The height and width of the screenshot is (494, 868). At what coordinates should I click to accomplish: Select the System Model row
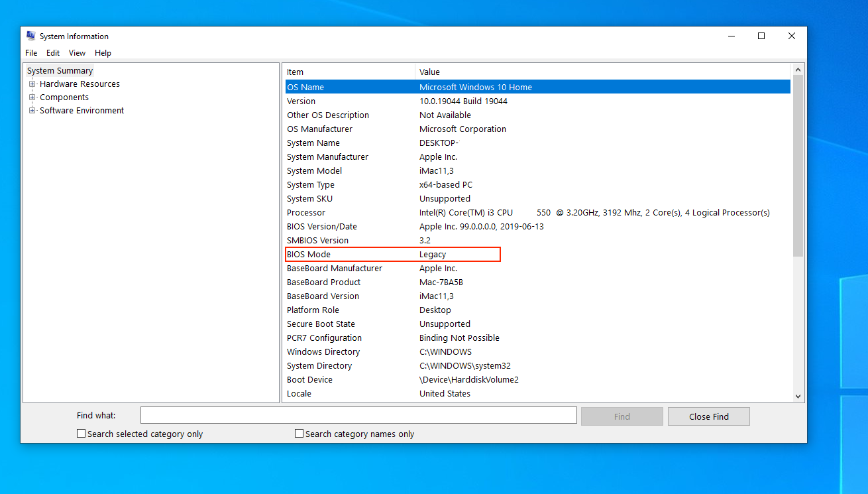point(537,170)
